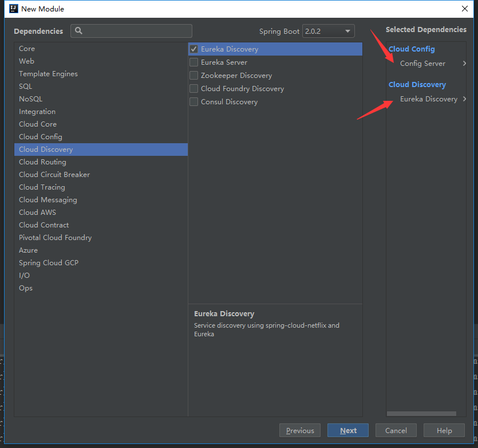The height and width of the screenshot is (448, 478).
Task: Click the Previous button
Action: (x=299, y=430)
